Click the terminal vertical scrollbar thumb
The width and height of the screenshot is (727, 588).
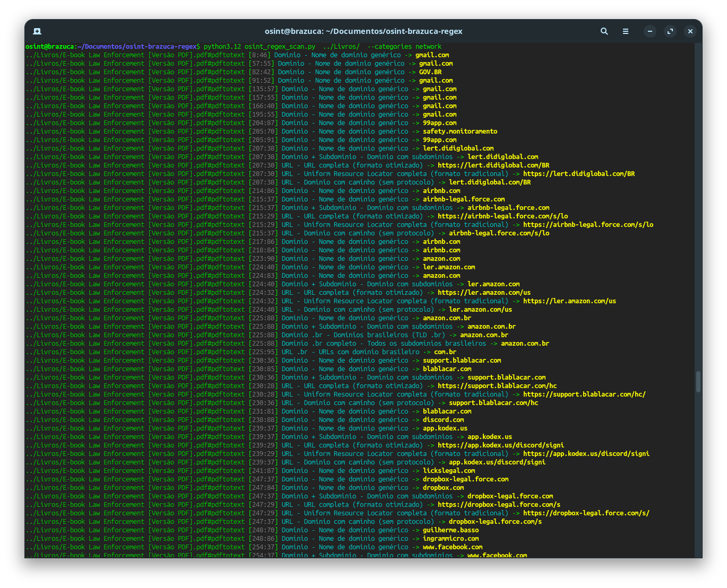click(x=698, y=382)
